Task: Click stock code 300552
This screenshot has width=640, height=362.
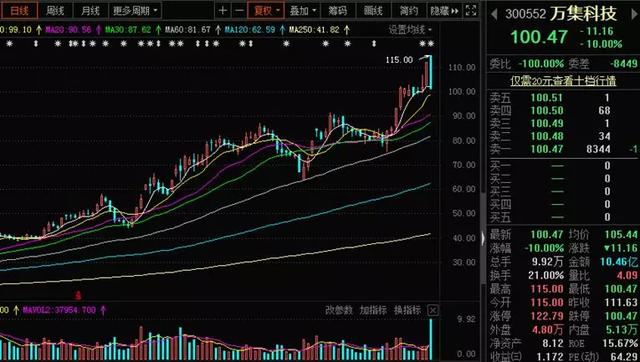Action: tap(525, 14)
